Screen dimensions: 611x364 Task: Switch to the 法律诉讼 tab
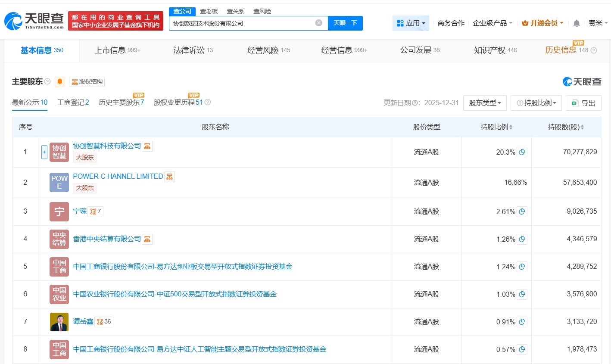[x=193, y=50]
